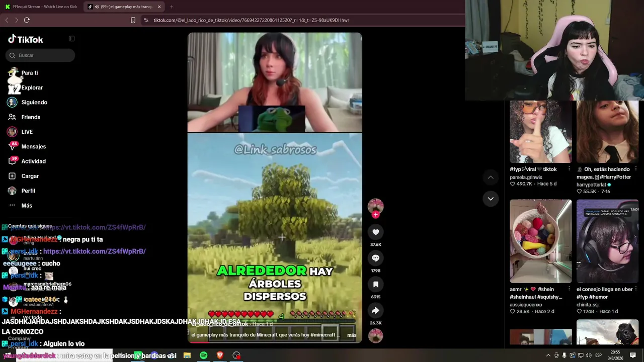Go forward in browser history
This screenshot has width=644, height=362.
coord(16,20)
